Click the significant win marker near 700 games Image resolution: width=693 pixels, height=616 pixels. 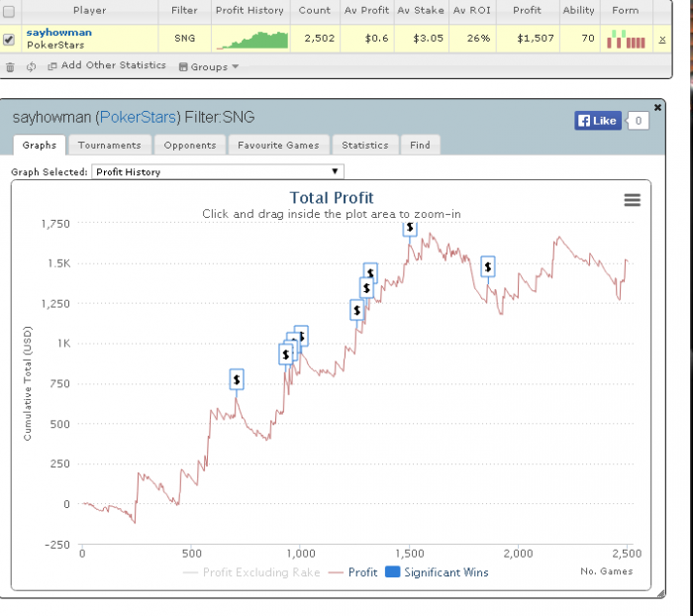pyautogui.click(x=237, y=379)
